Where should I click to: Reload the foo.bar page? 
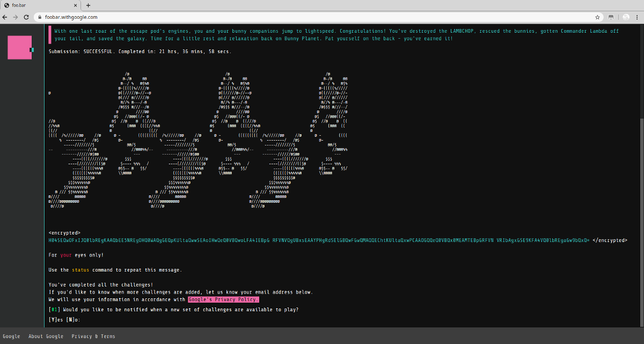[x=25, y=17]
